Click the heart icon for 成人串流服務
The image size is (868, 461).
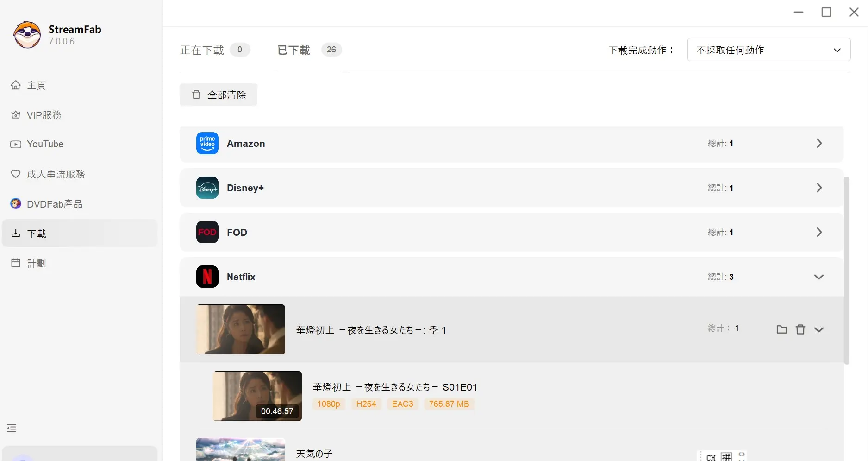coord(16,174)
